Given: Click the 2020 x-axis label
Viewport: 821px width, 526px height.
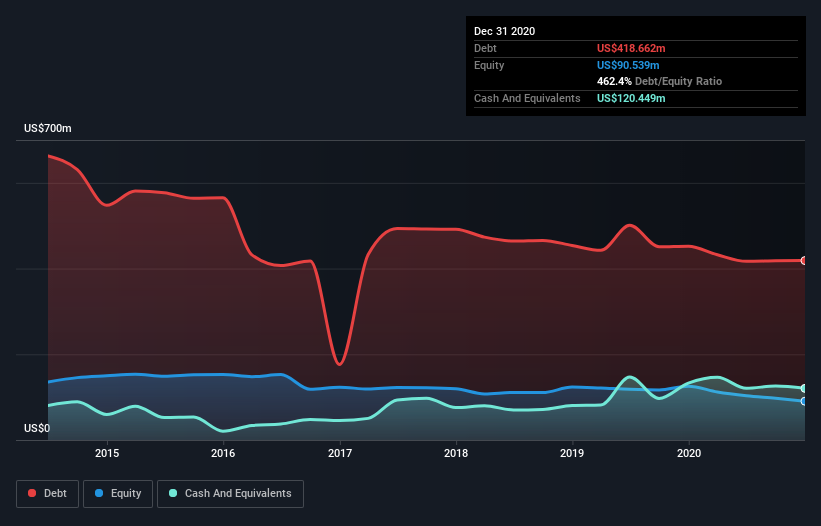Looking at the screenshot, I should click(689, 453).
